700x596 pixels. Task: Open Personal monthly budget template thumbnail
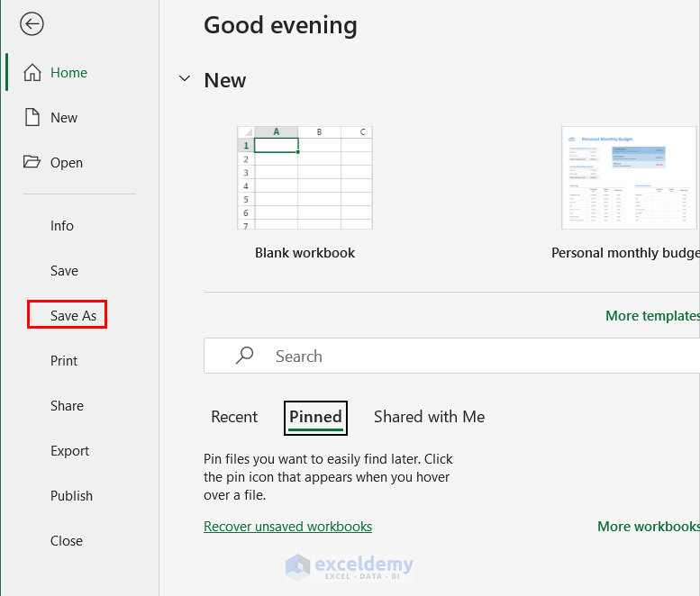(629, 177)
